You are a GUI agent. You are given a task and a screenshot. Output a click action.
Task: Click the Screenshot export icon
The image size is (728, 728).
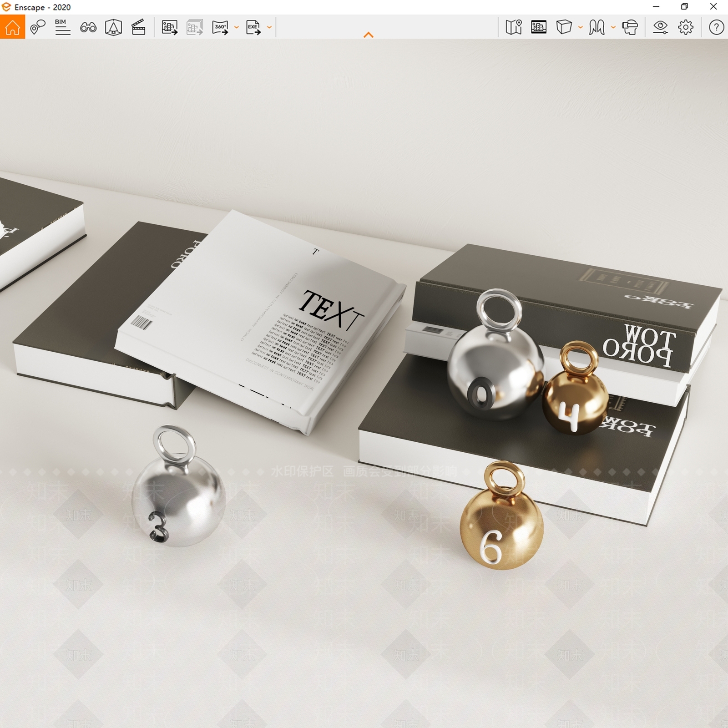click(169, 27)
